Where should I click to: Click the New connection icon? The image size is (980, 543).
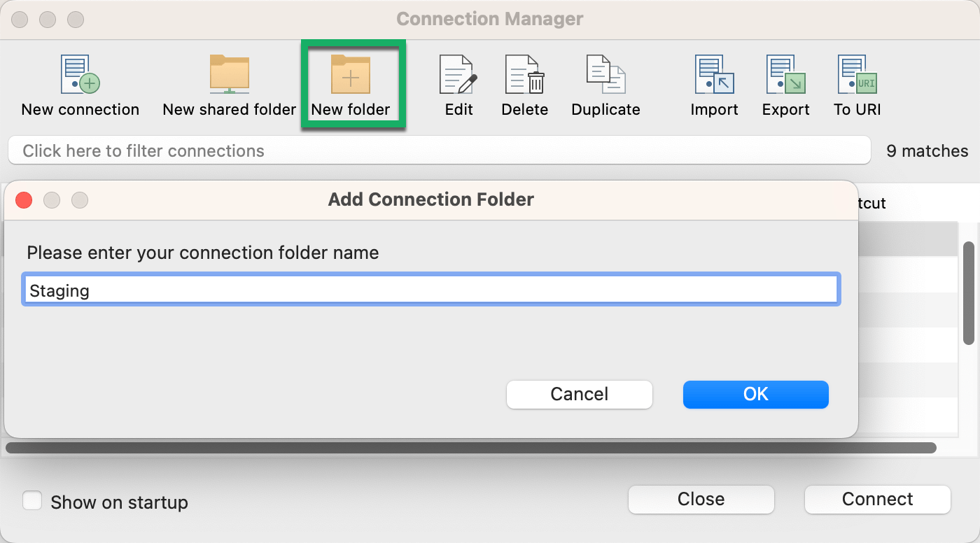click(x=80, y=76)
